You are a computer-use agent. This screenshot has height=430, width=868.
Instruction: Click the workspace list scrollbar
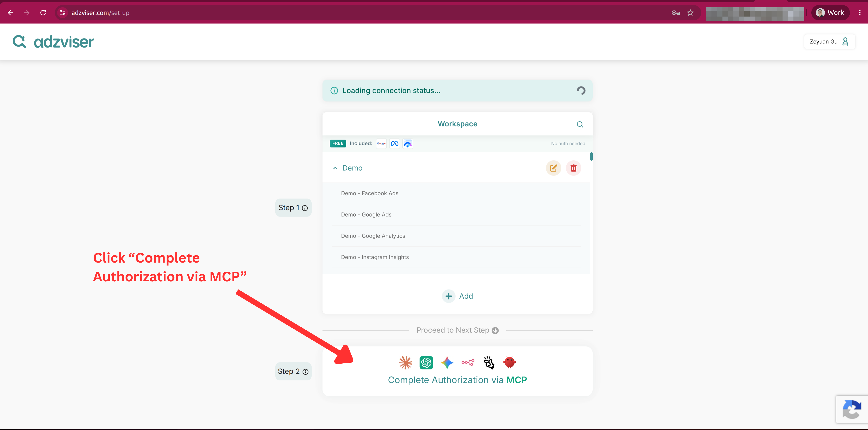[591, 157]
